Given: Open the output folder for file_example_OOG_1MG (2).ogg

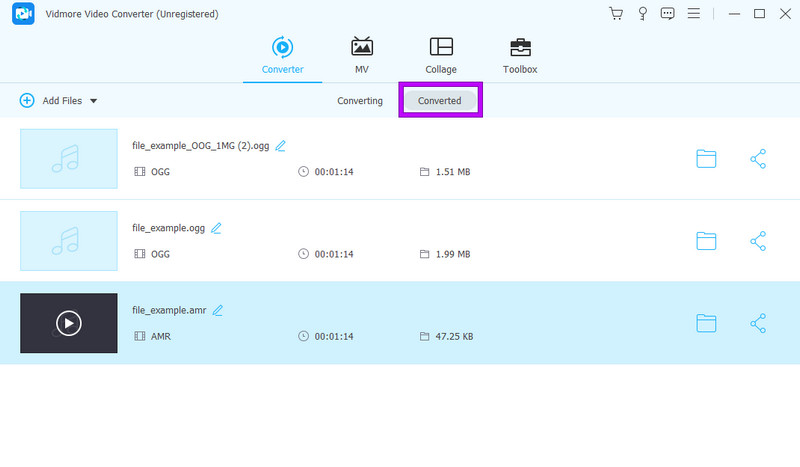Looking at the screenshot, I should pos(706,158).
